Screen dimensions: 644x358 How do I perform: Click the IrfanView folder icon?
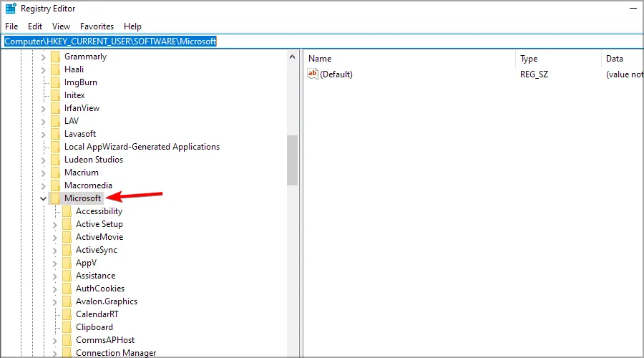click(x=55, y=108)
